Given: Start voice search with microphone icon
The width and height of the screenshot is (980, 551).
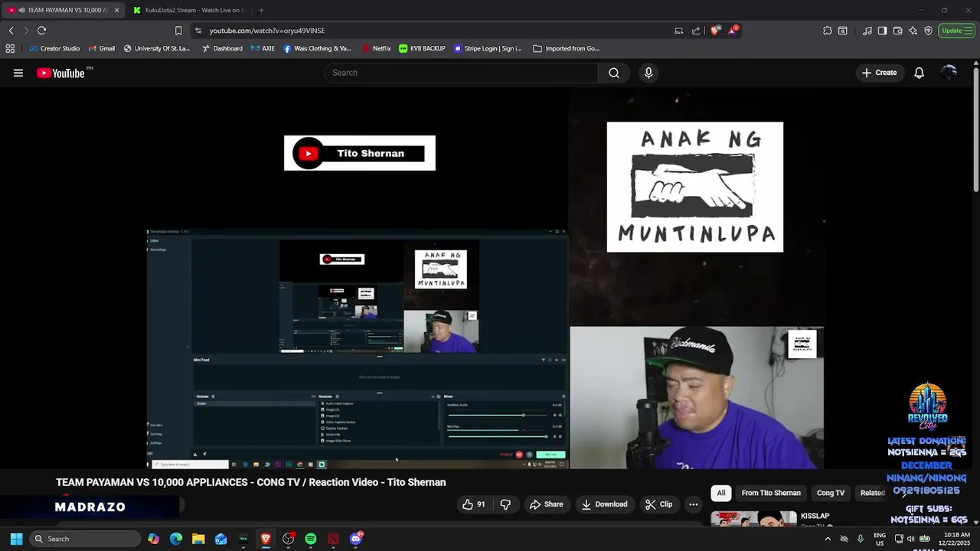Looking at the screenshot, I should (648, 73).
